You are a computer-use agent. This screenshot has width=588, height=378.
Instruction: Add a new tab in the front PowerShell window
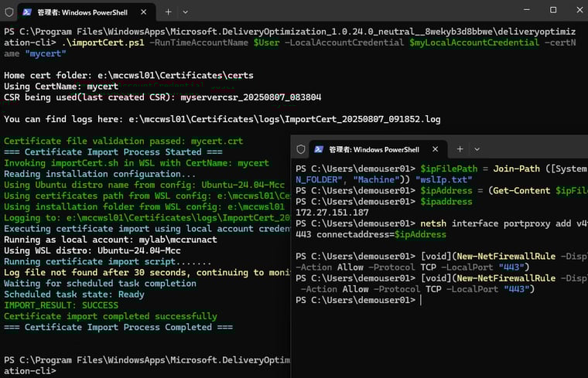[460, 149]
